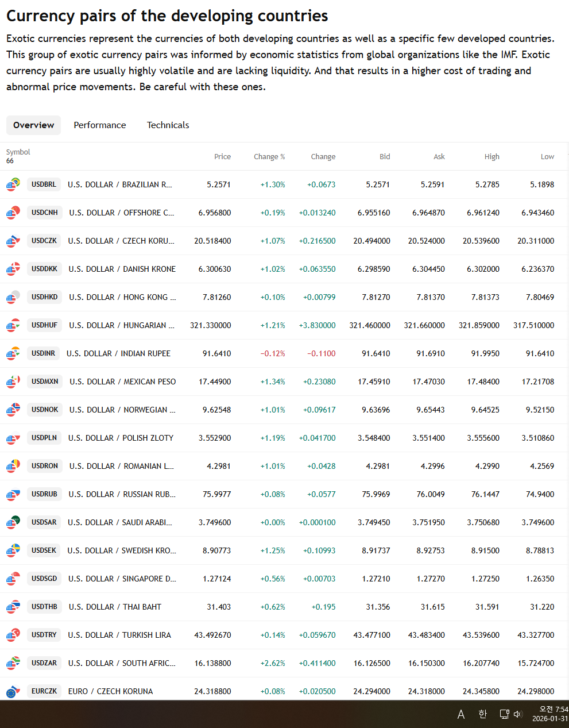Click the USDPLN flag pair icon
This screenshot has width=569, height=728.
pyautogui.click(x=13, y=438)
